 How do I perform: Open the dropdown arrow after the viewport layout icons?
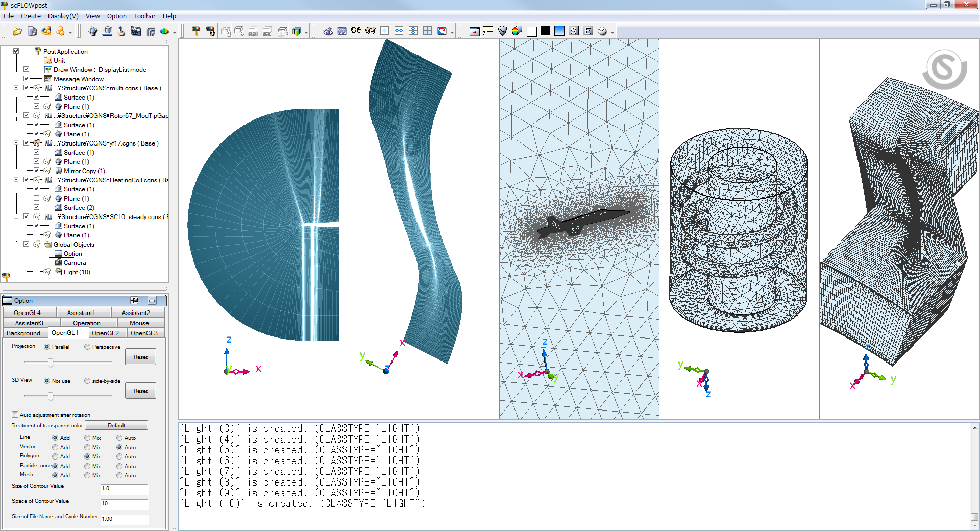452,32
